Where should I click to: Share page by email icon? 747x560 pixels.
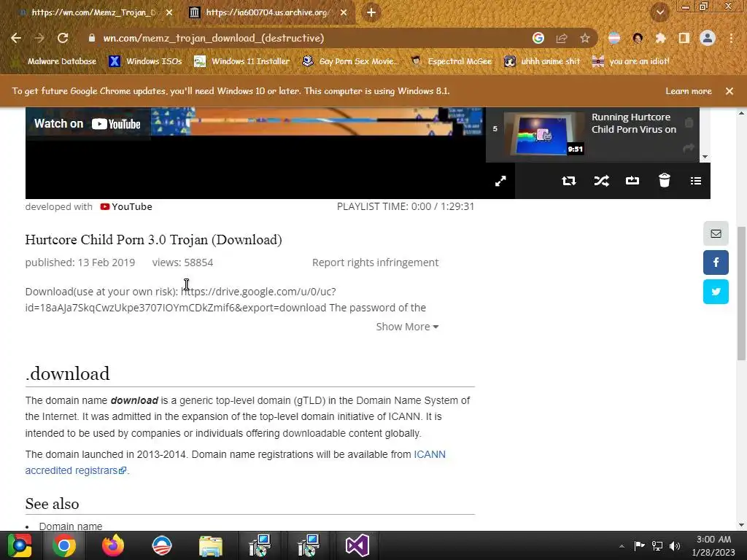tap(716, 233)
